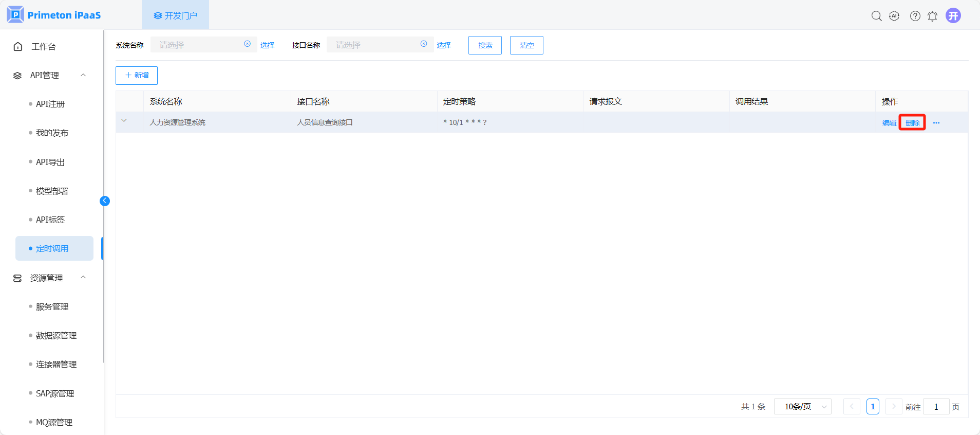Image resolution: width=980 pixels, height=435 pixels.
Task: Clear the 接口名称 field using its clear icon
Action: pos(424,44)
